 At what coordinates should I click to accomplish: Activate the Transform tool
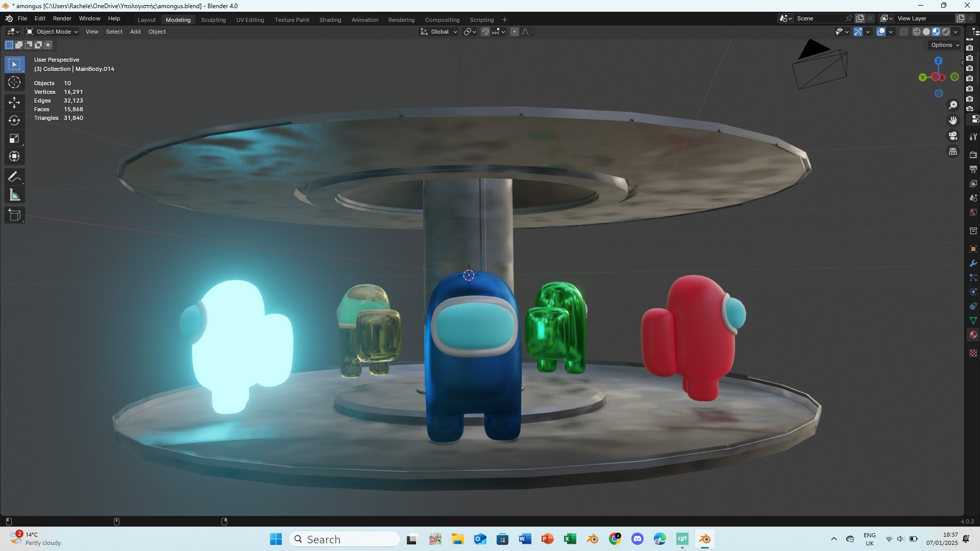14,156
